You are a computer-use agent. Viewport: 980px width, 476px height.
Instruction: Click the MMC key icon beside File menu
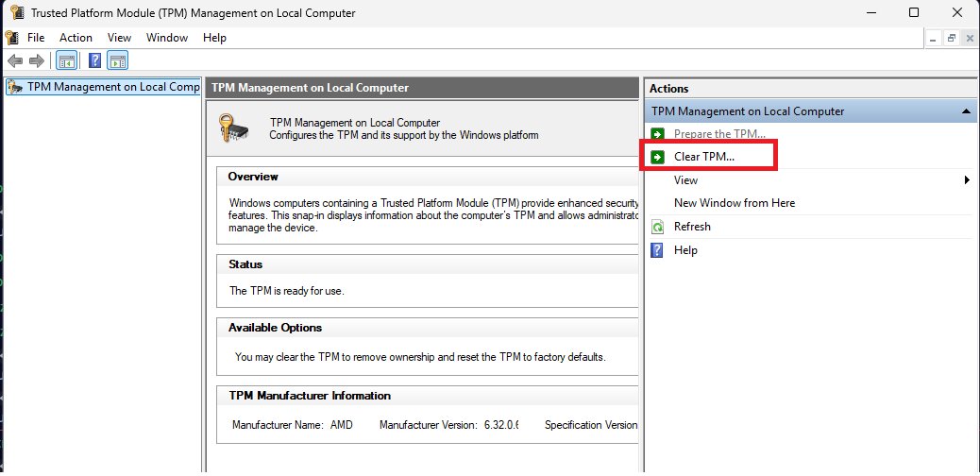pyautogui.click(x=12, y=38)
